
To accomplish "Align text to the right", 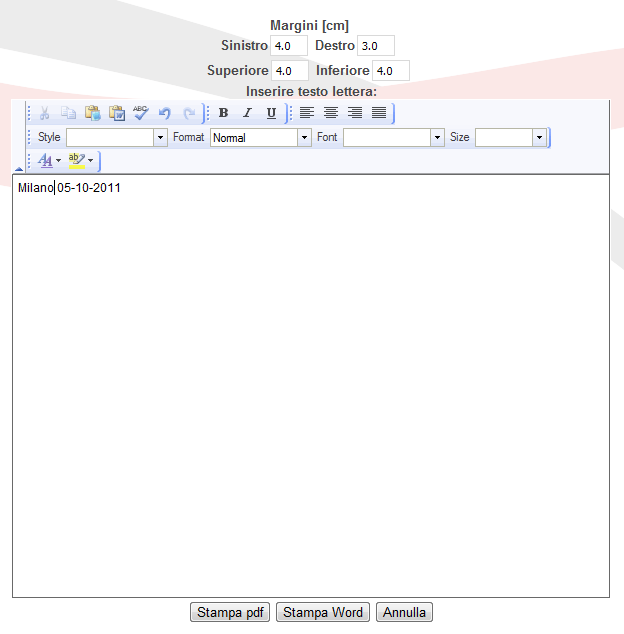I will (355, 113).
